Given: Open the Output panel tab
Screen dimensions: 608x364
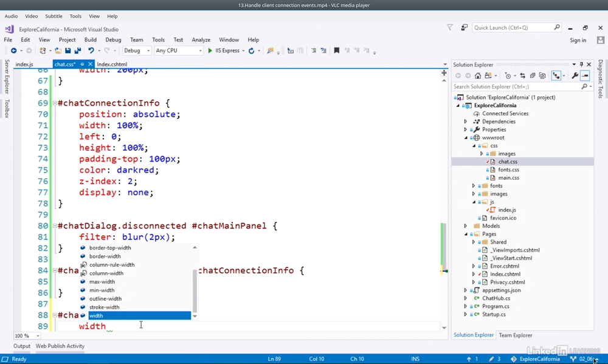Looking at the screenshot, I should [22, 346].
